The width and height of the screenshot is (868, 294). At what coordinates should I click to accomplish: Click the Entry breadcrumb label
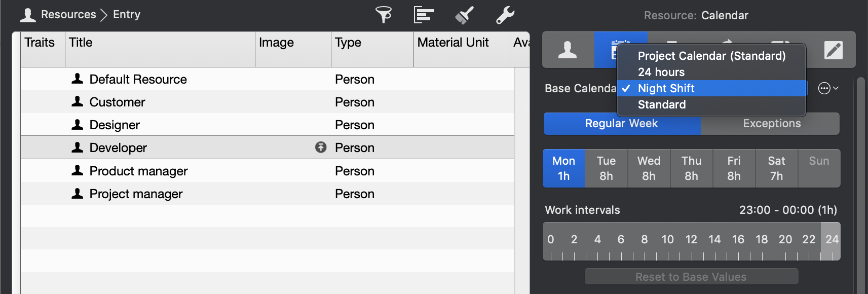tap(126, 14)
